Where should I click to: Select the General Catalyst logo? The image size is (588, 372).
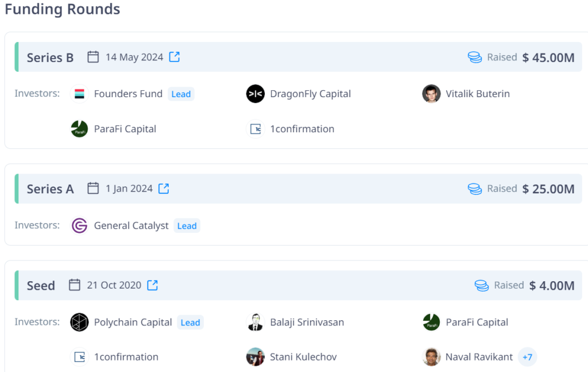click(79, 225)
